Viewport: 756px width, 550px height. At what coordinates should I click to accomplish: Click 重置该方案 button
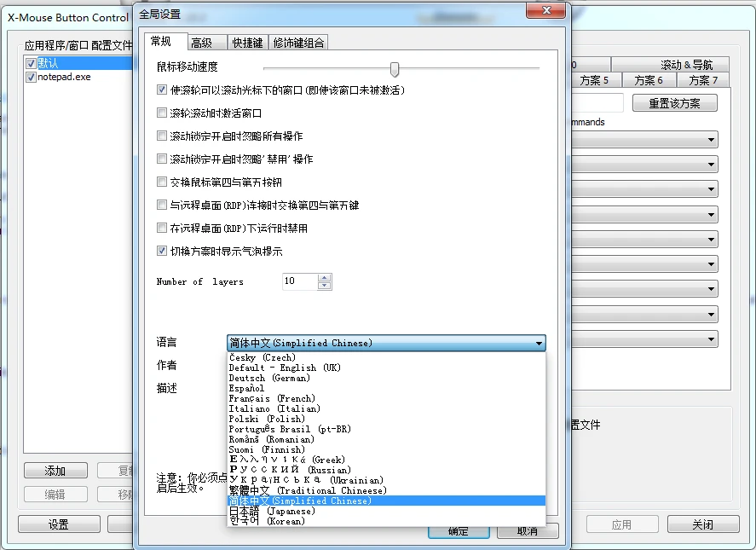point(674,103)
